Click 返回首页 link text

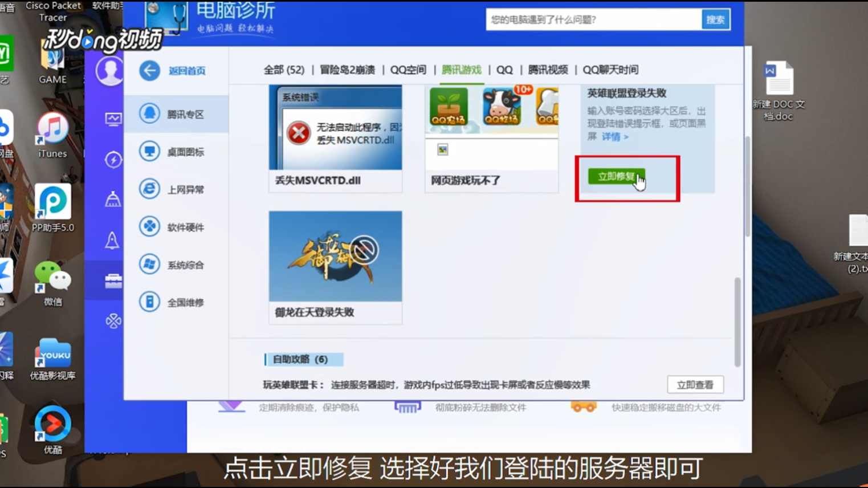click(x=187, y=71)
